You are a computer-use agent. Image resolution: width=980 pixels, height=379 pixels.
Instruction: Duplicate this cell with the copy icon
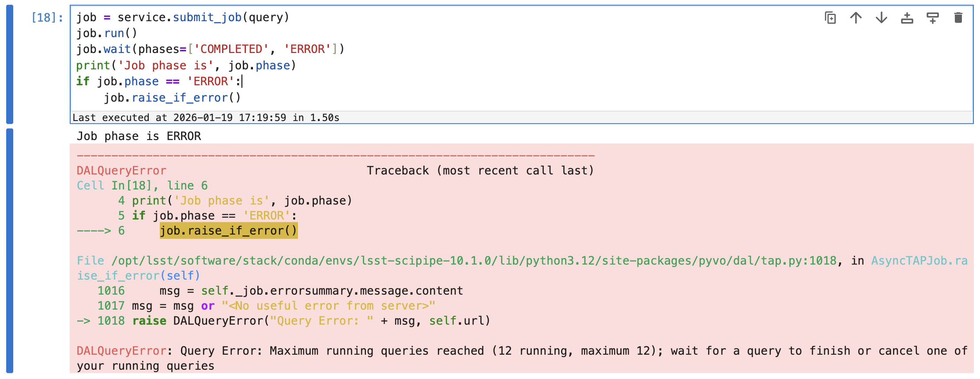[830, 18]
